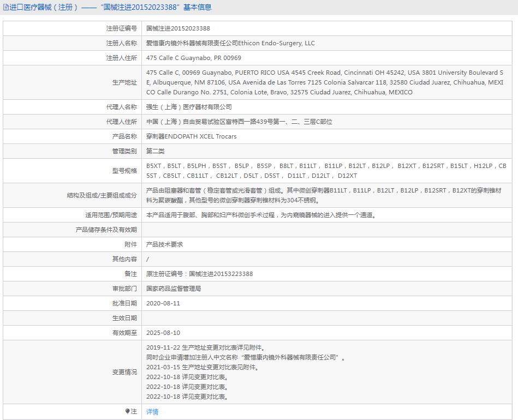Screen dimensions: 518x420
Task: Click the 第二类 category value
Action: 155,151
